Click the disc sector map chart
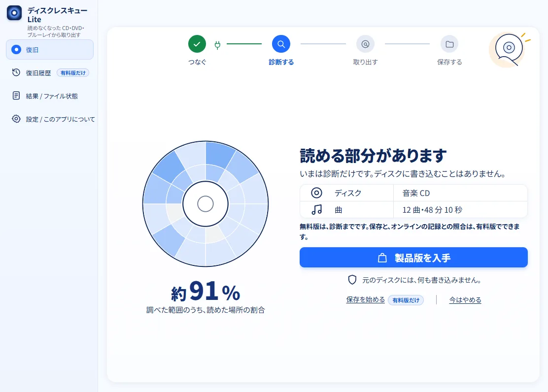The image size is (548, 392). (x=205, y=204)
